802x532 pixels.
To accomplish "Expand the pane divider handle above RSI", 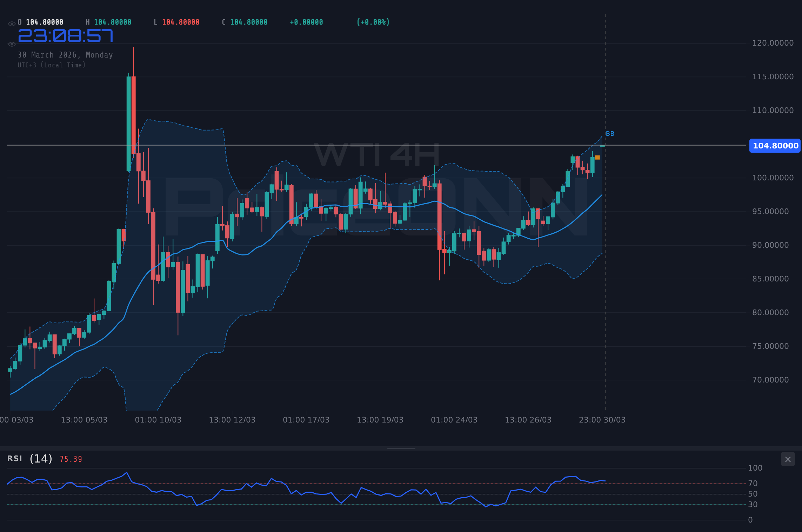I will tap(401, 448).
